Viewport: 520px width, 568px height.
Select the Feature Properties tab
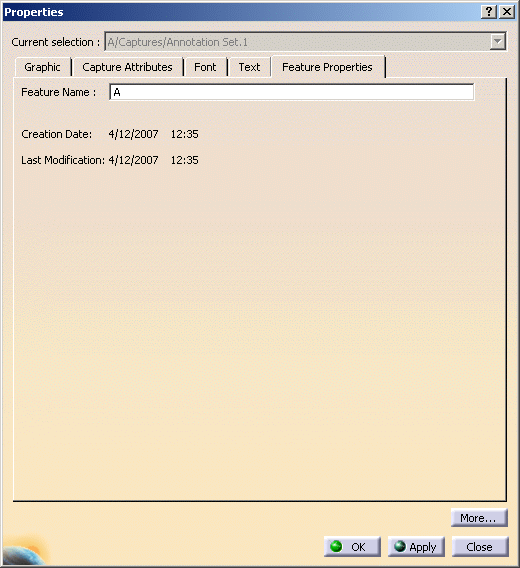tap(327, 67)
